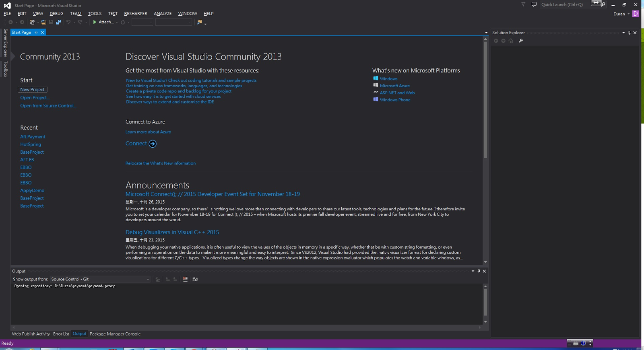Image resolution: width=644 pixels, height=350 pixels.
Task: Click the Redo toolbar icon
Action: 80,22
